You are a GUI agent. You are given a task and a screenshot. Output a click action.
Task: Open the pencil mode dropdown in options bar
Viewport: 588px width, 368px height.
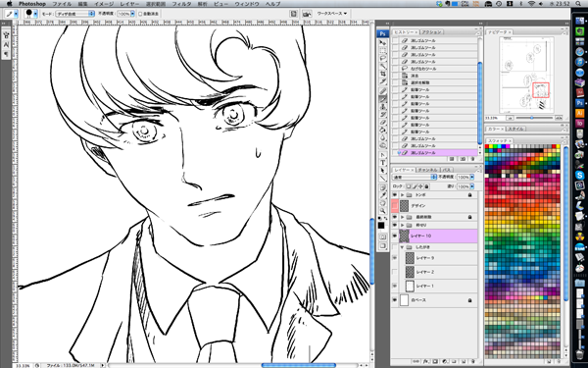(x=74, y=14)
